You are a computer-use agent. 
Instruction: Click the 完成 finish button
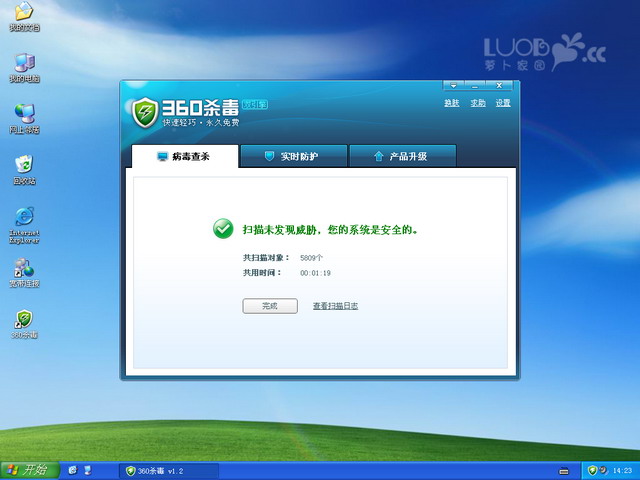[x=270, y=306]
